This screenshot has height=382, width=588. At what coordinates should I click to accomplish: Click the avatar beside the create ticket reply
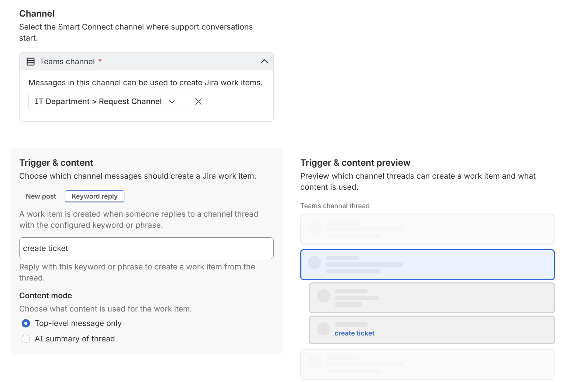pyautogui.click(x=324, y=329)
